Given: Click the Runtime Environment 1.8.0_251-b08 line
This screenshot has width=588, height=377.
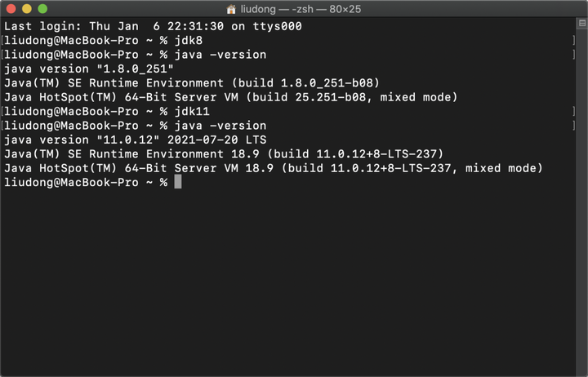Looking at the screenshot, I should coord(191,83).
